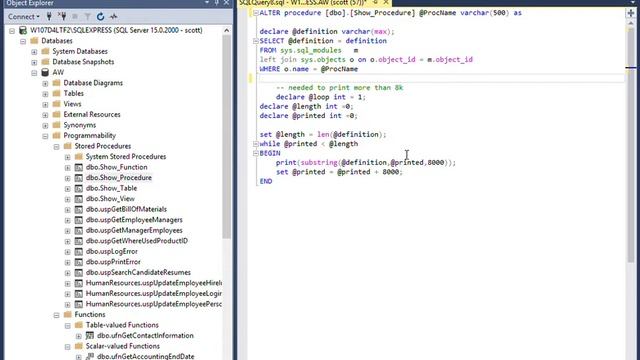The width and height of the screenshot is (640, 360).
Task: Collapse the AW database node
Action: [34, 73]
